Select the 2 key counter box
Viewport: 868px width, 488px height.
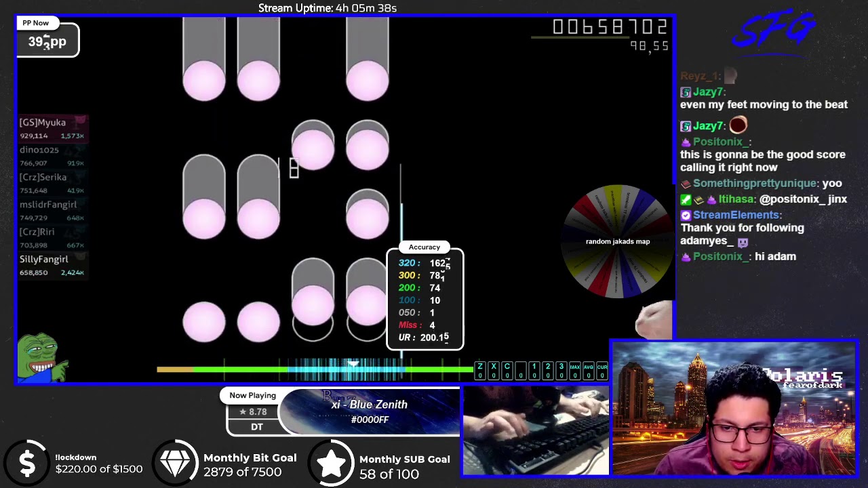[x=548, y=371]
